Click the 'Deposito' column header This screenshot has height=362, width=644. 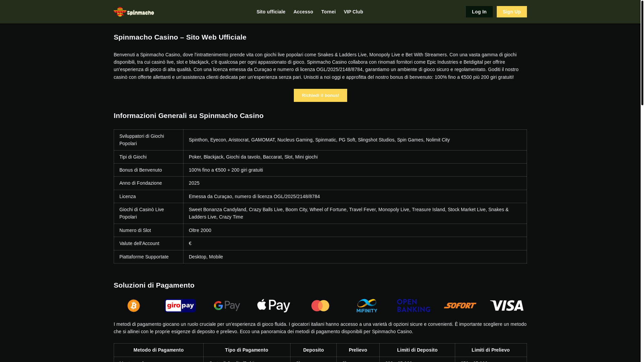click(x=313, y=350)
